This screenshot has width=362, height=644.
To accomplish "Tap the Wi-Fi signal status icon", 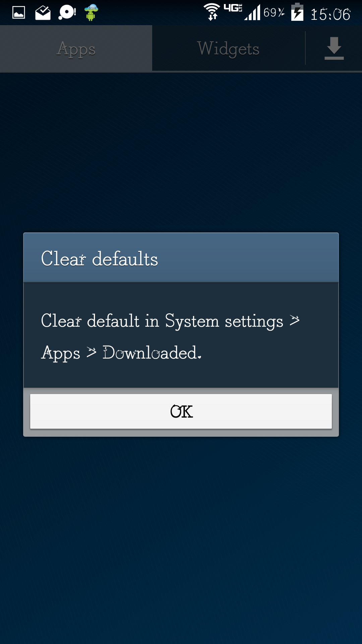I will 212,12.
